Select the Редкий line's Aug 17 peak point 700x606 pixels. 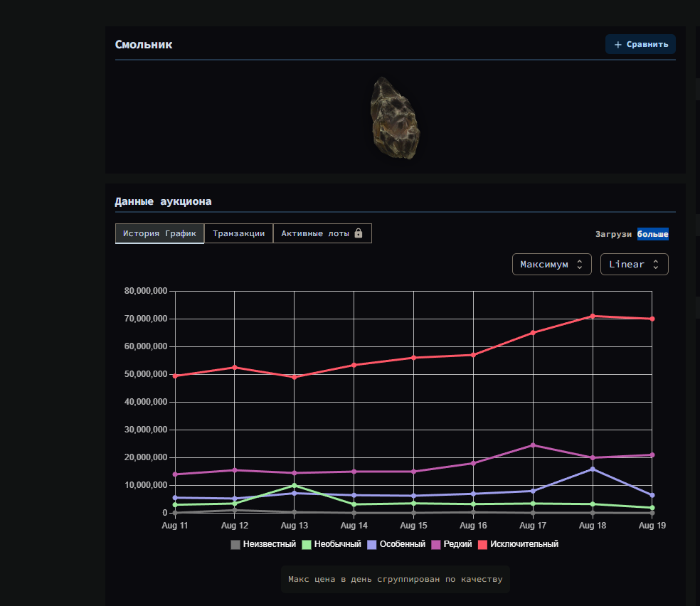(533, 445)
